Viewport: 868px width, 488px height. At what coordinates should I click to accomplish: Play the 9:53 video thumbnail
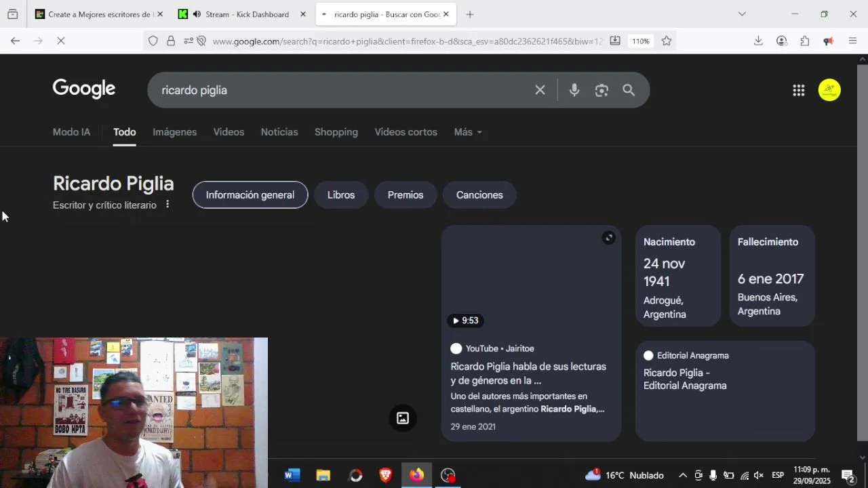pos(531,278)
